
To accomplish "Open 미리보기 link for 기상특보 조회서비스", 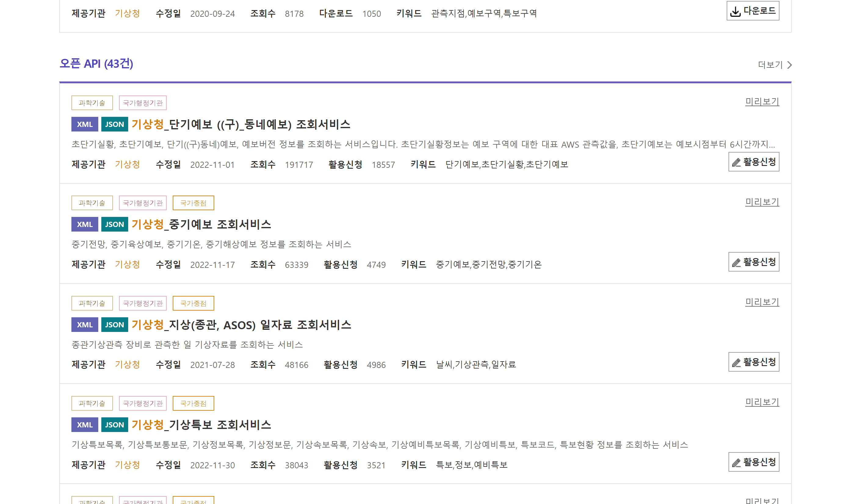I will point(762,402).
